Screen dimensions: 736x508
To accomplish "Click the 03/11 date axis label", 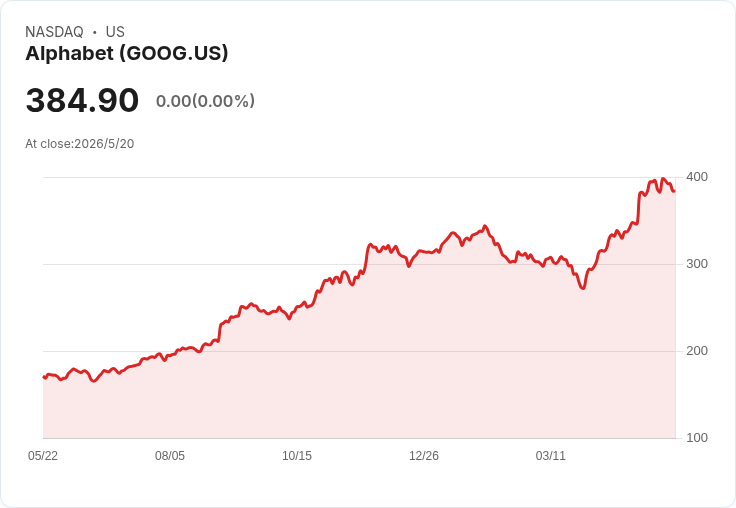I will point(551,456).
